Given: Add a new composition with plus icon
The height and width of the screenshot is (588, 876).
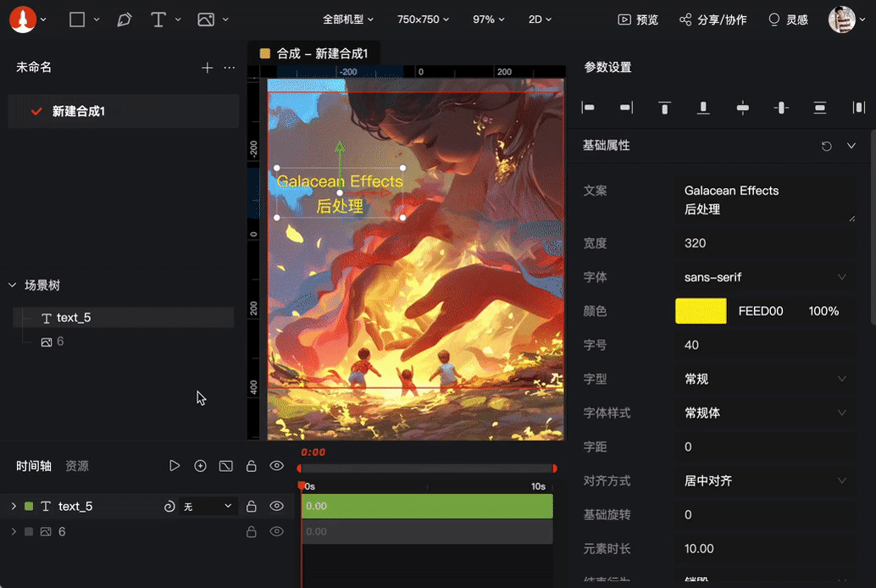Looking at the screenshot, I should (x=208, y=68).
